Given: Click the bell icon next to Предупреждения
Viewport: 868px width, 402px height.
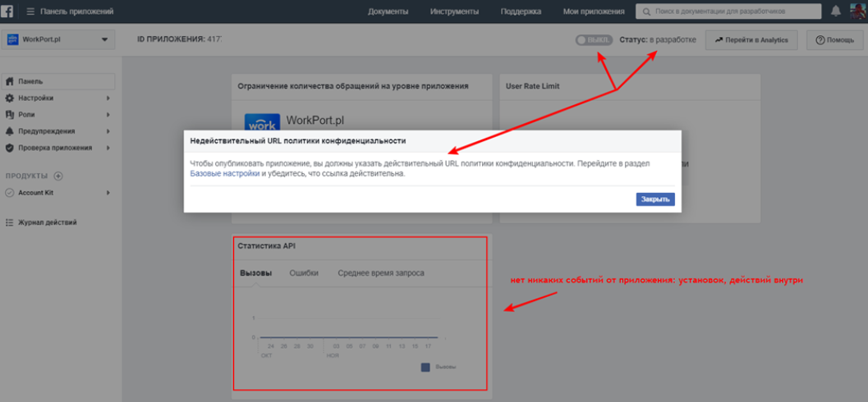Looking at the screenshot, I should point(9,131).
